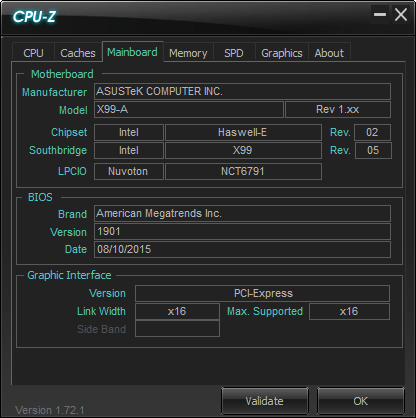Minimize the CPU-Z window
The width and height of the screenshot is (416, 418).
(x=380, y=15)
